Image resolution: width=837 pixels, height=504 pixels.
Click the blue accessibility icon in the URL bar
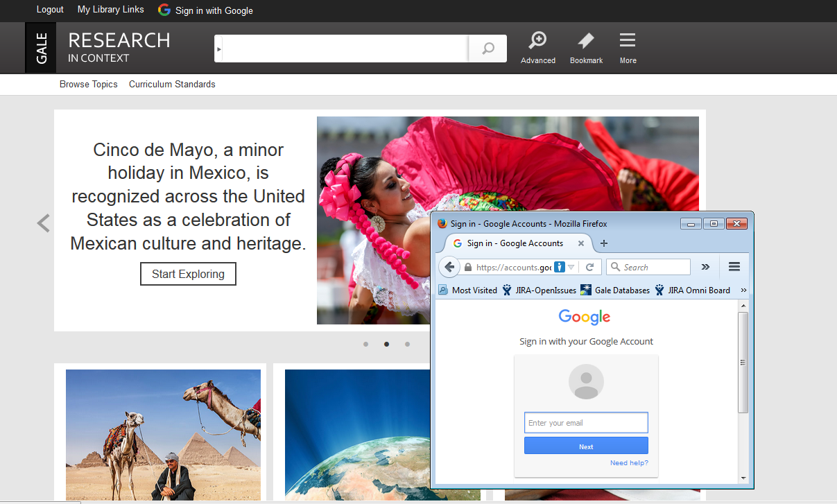(x=560, y=267)
